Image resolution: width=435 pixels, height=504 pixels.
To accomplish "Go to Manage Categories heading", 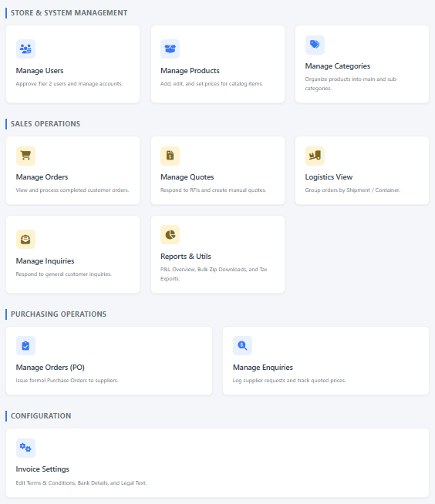I will pyautogui.click(x=338, y=66).
